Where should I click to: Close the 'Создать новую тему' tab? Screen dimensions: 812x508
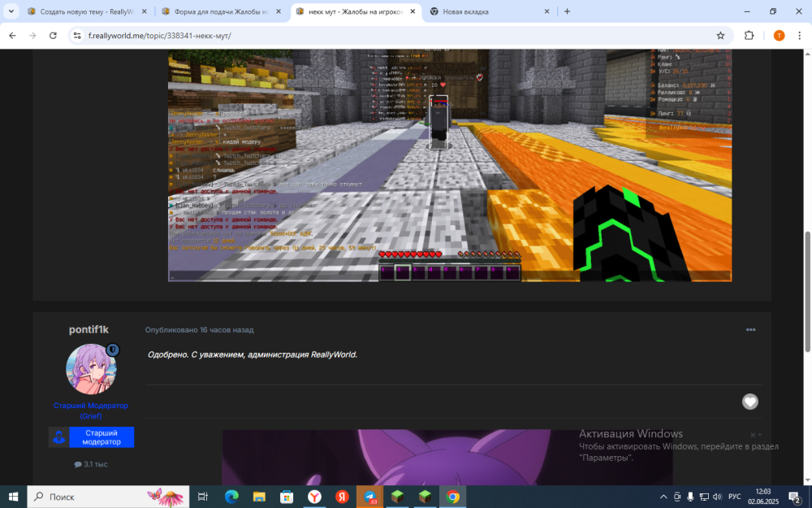pos(144,11)
